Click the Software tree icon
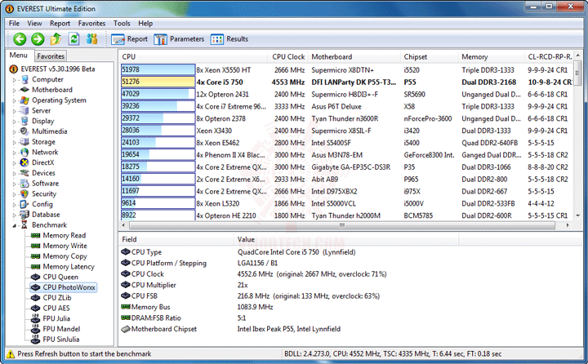588x364 pixels. pos(24,184)
